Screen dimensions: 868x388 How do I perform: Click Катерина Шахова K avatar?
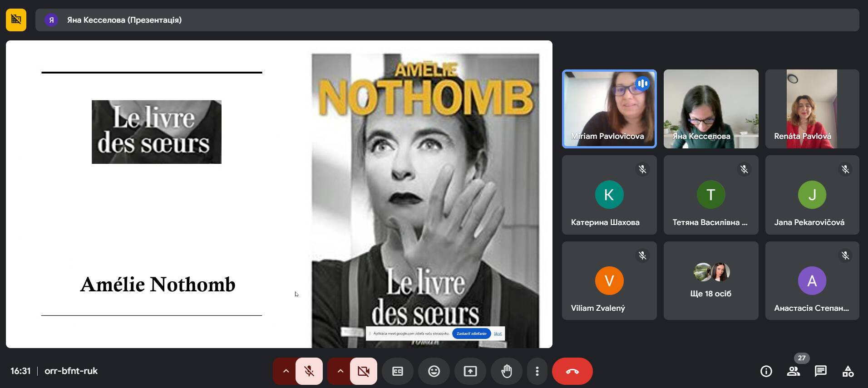pyautogui.click(x=609, y=195)
